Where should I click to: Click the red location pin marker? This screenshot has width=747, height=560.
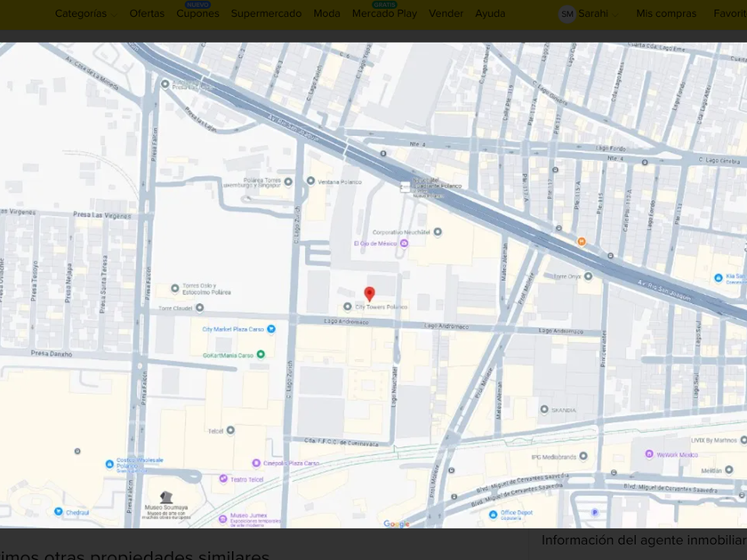click(369, 294)
